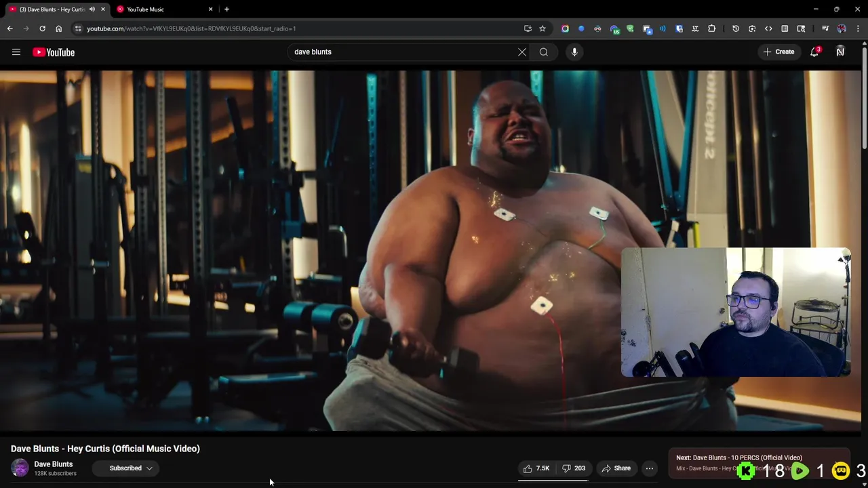The height and width of the screenshot is (488, 868).
Task: Open the YouTube account avatar menu
Action: pos(840,52)
